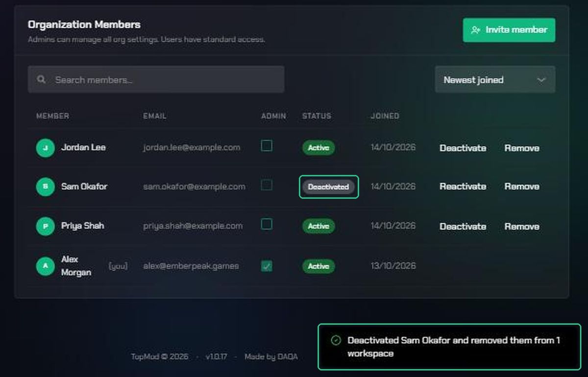588x377 pixels.
Task: Click the Deactivated Sam Okafor notification toast
Action: (449, 347)
